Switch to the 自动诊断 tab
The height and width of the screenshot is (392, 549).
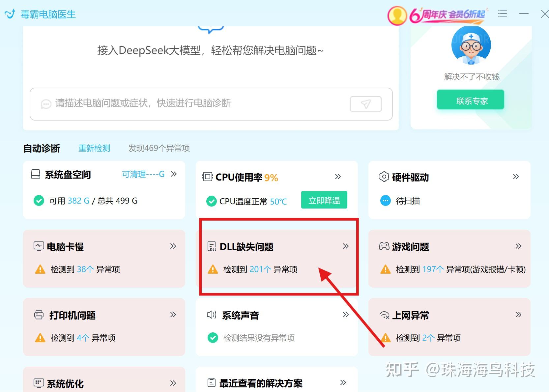tap(41, 148)
